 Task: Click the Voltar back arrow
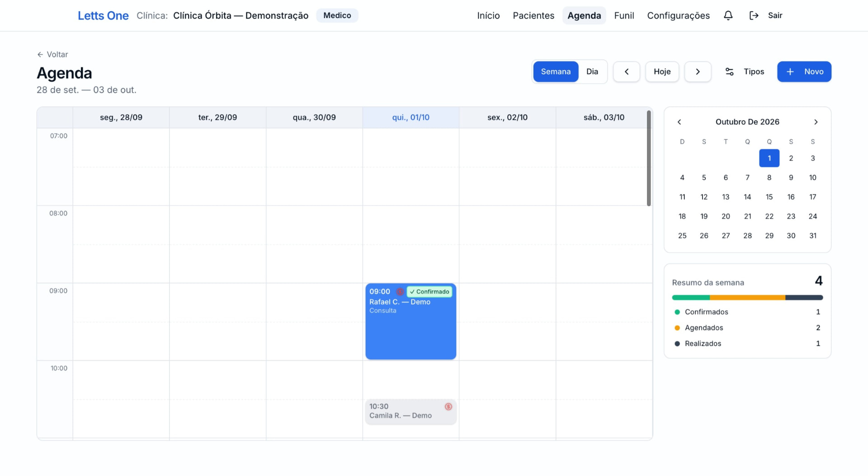[40, 54]
